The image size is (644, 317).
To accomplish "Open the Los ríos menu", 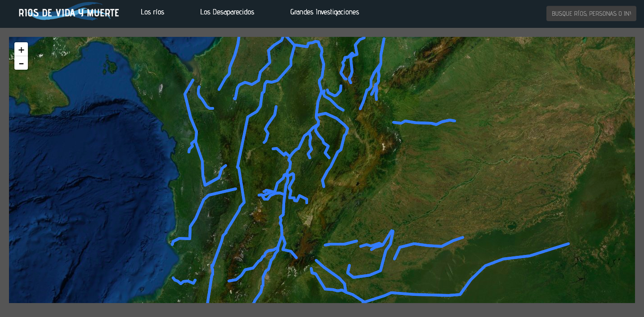I will (x=152, y=12).
